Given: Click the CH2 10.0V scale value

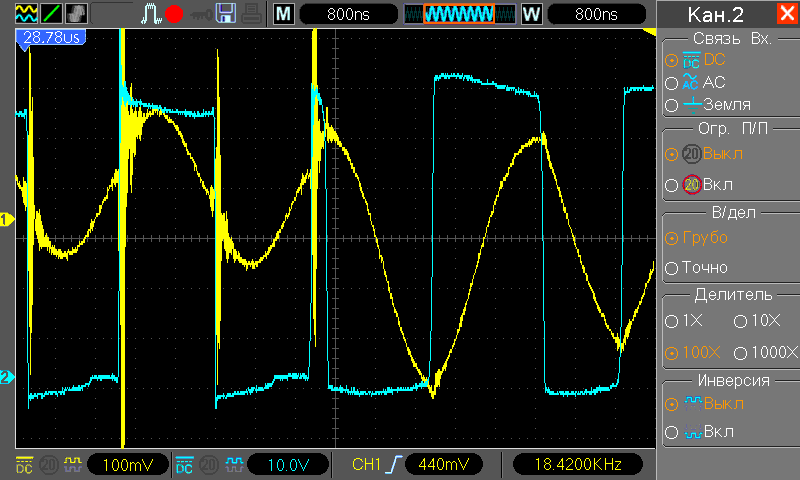Looking at the screenshot, I should [x=288, y=465].
